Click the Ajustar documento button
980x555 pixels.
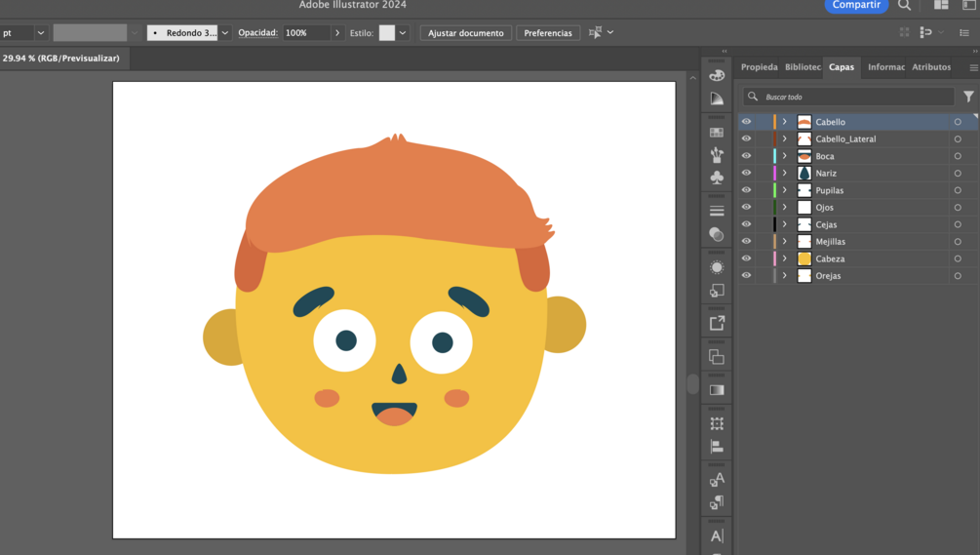[466, 32]
